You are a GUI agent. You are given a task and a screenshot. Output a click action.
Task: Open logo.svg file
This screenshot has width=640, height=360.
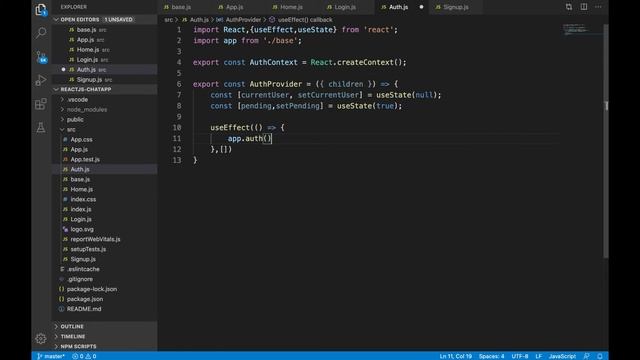tap(82, 229)
